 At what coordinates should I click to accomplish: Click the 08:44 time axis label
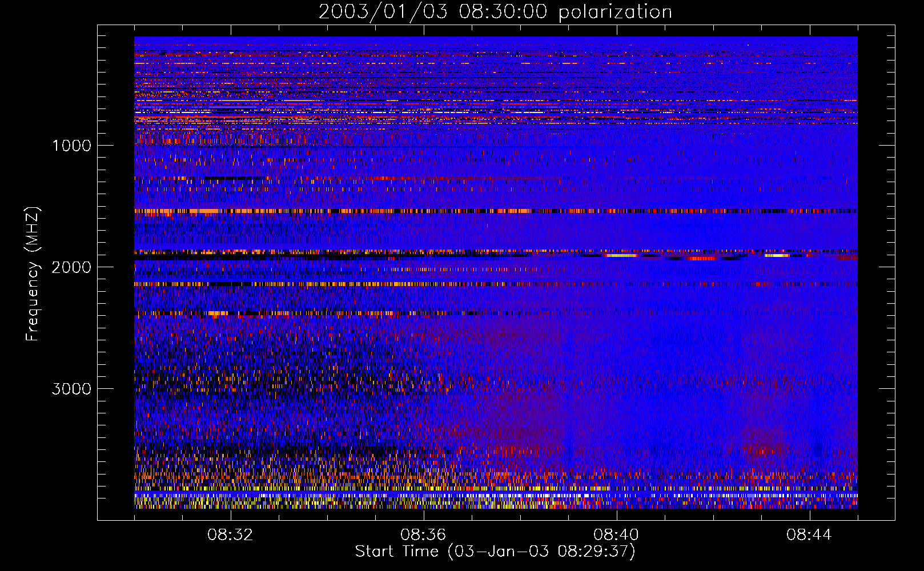coord(809,535)
